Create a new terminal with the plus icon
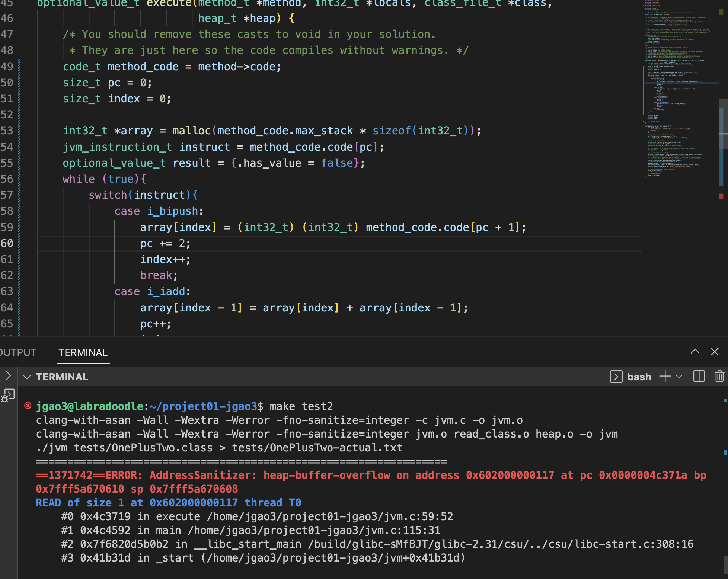 [665, 377]
